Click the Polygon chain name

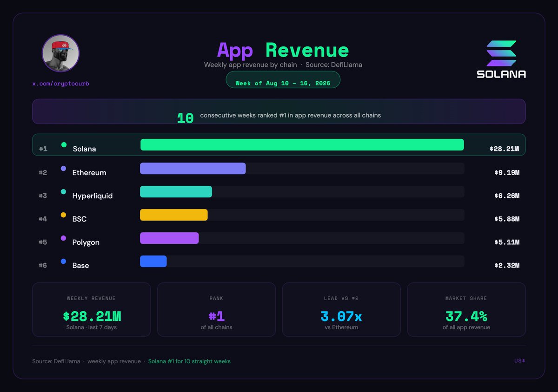tap(86, 242)
